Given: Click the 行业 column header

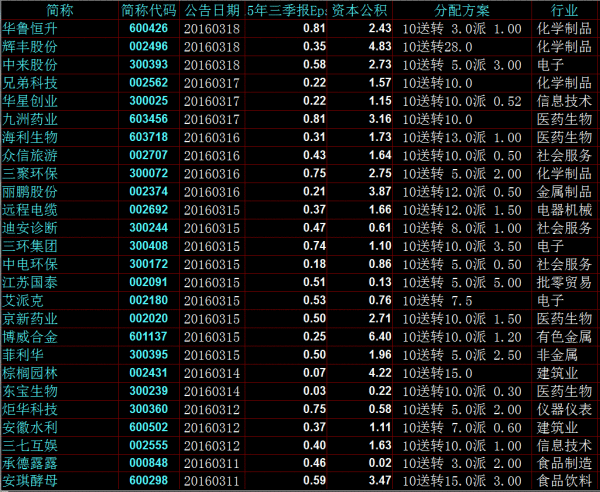Looking at the screenshot, I should (x=564, y=10).
